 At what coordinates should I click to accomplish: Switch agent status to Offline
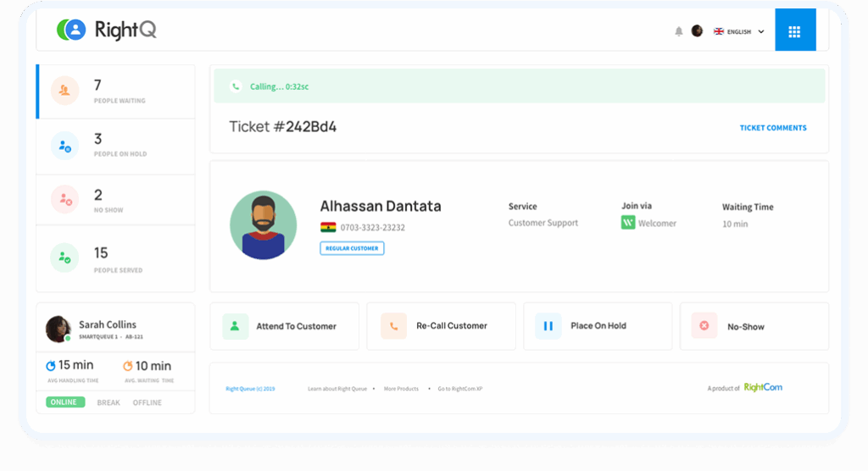147,402
